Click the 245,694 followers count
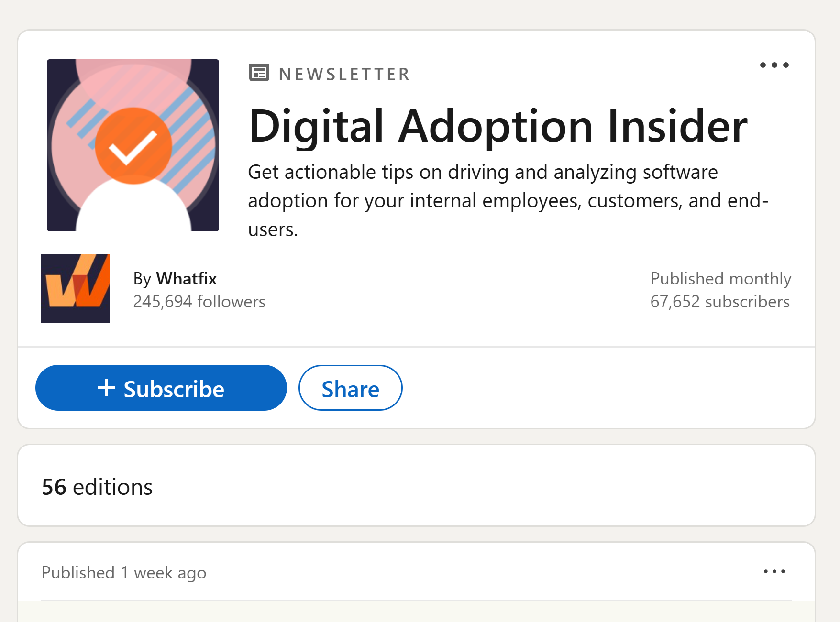 click(x=199, y=302)
